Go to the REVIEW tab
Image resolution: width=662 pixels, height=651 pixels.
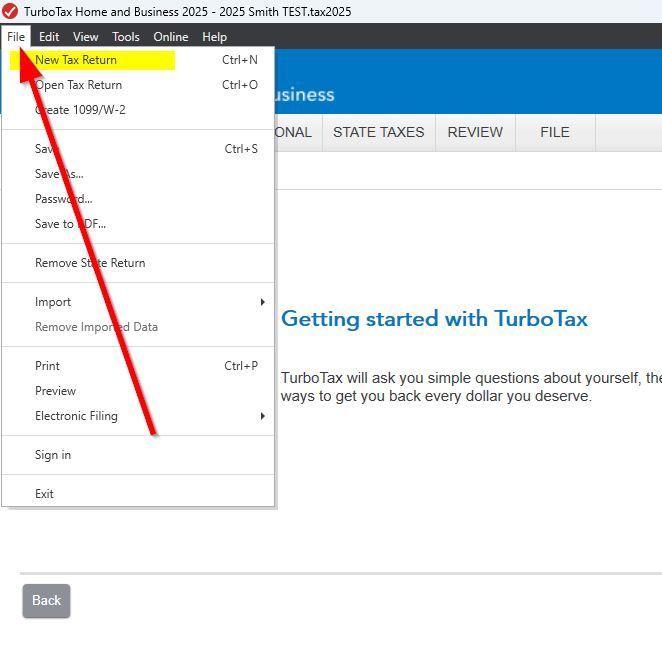coord(475,132)
